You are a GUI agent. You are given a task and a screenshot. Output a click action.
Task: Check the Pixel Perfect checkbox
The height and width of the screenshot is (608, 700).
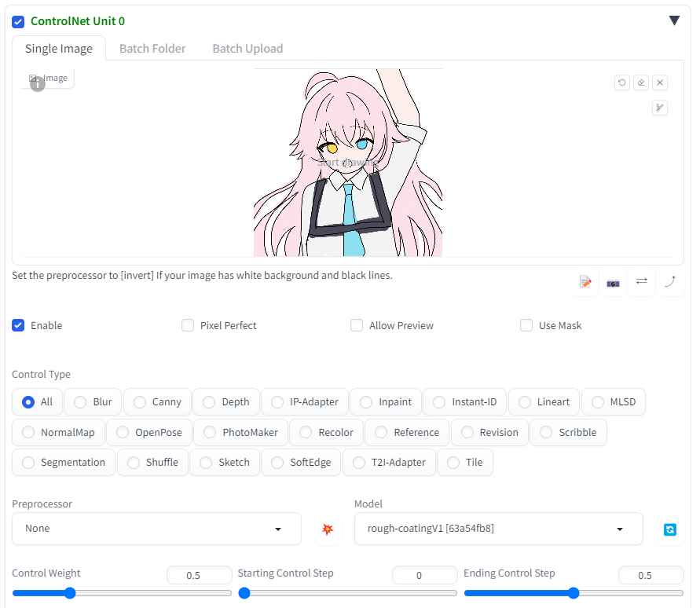(x=188, y=325)
